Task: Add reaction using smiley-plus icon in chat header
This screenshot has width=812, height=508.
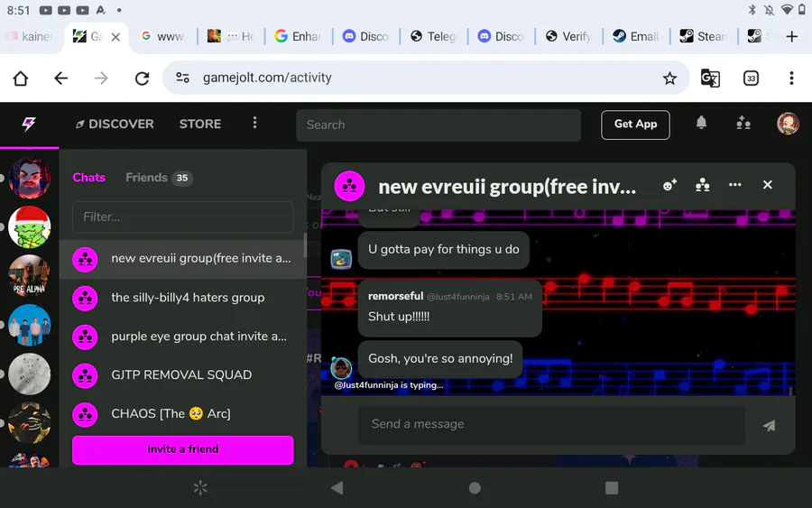Action: coord(669,185)
